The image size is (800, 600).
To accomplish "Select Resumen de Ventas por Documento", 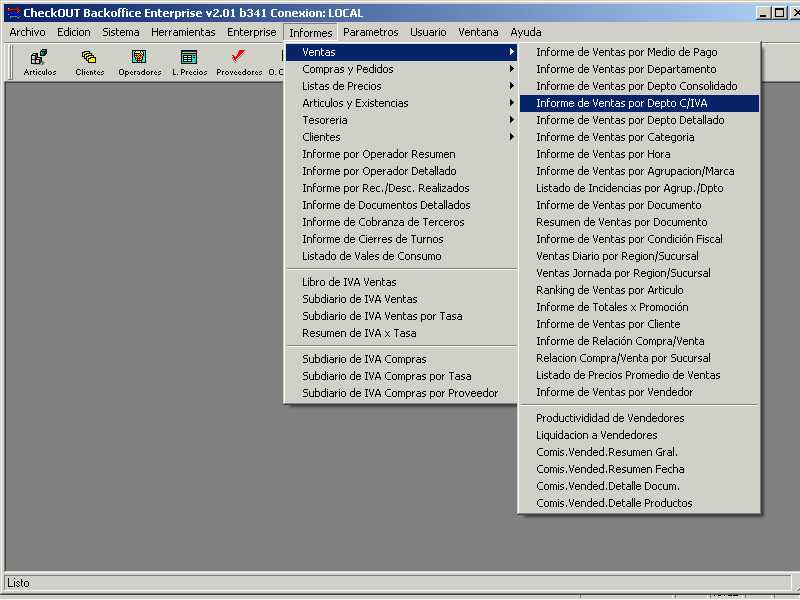I will click(x=639, y=222).
